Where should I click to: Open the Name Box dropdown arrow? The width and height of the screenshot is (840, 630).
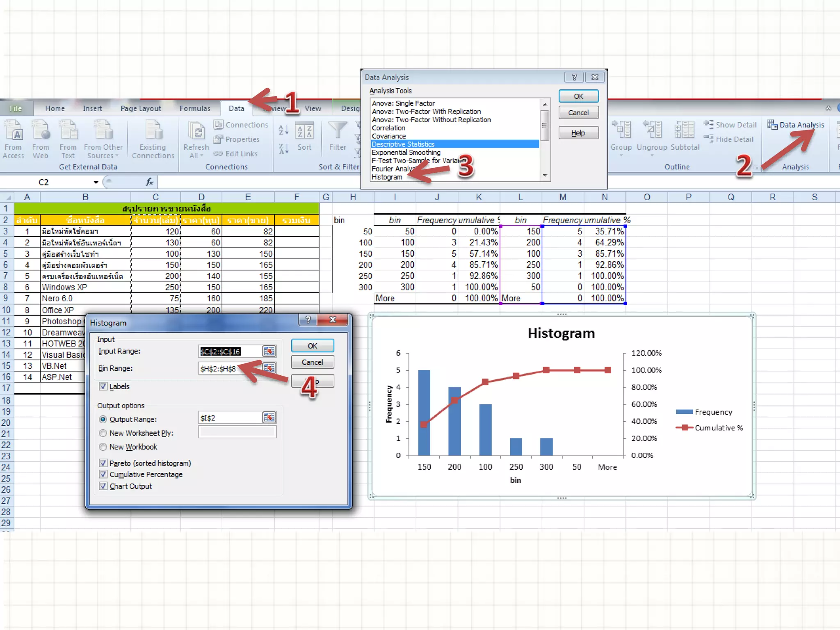[x=96, y=182]
